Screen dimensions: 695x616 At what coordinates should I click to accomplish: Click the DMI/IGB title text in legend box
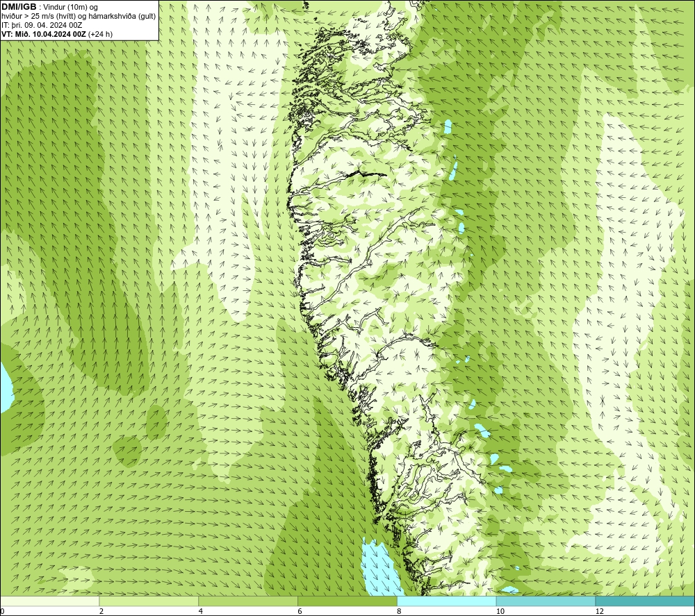pyautogui.click(x=19, y=7)
